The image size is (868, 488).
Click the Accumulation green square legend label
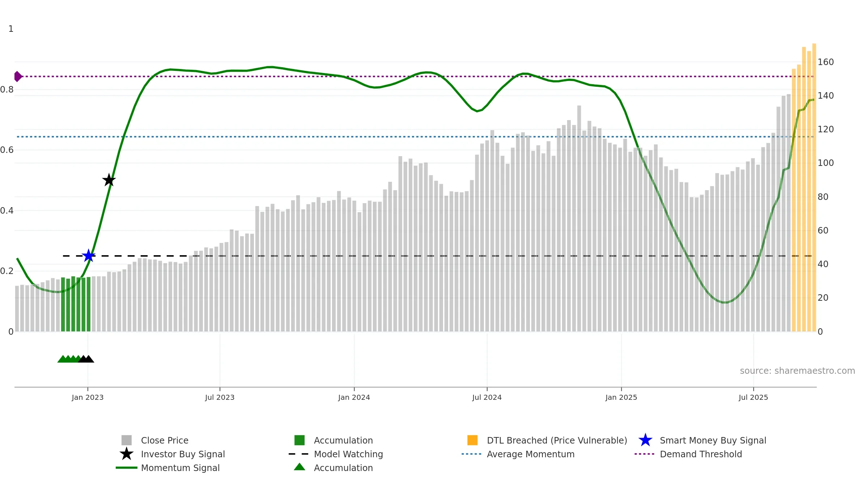pos(343,440)
